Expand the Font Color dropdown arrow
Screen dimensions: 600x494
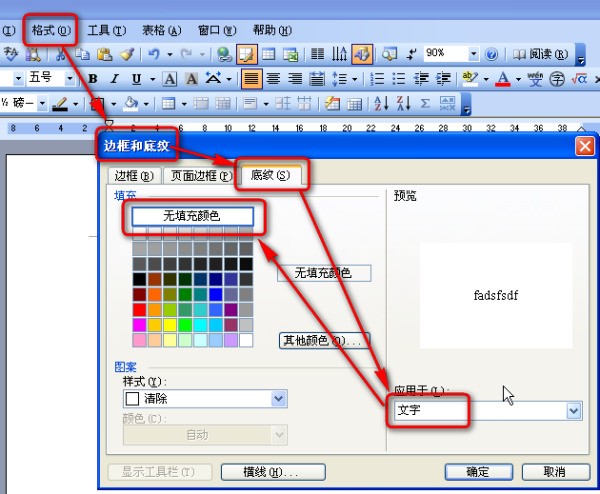(518, 79)
